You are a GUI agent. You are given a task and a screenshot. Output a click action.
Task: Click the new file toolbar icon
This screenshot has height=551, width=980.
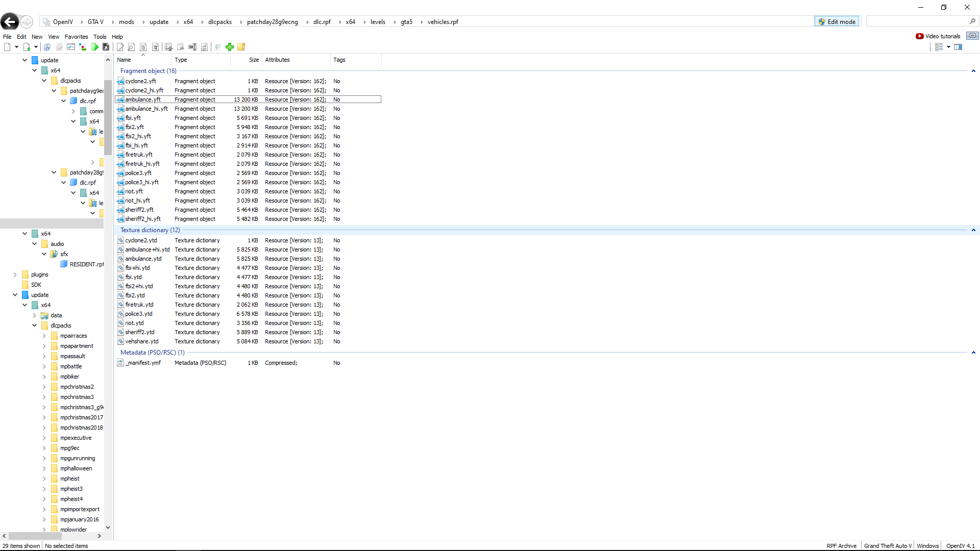pyautogui.click(x=7, y=47)
